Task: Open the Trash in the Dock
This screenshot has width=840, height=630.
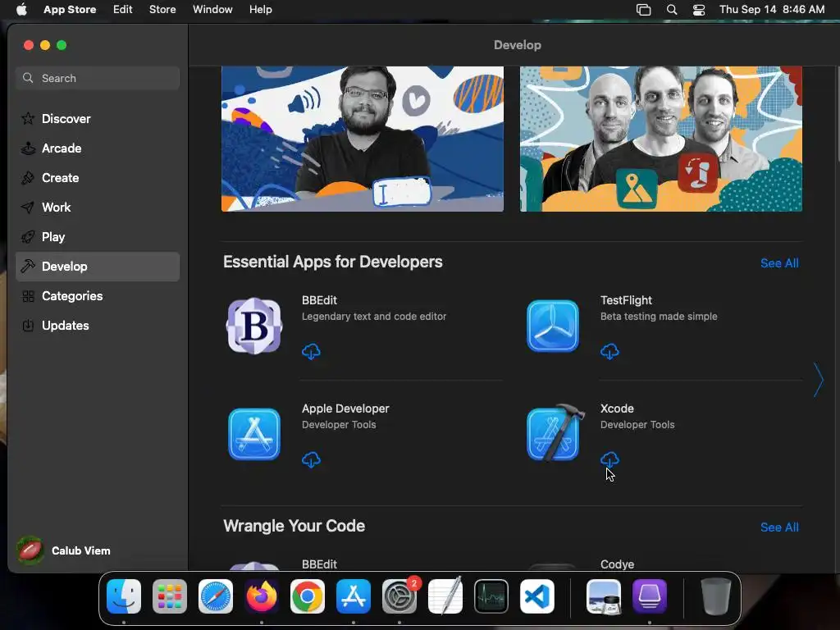Action: (x=715, y=596)
